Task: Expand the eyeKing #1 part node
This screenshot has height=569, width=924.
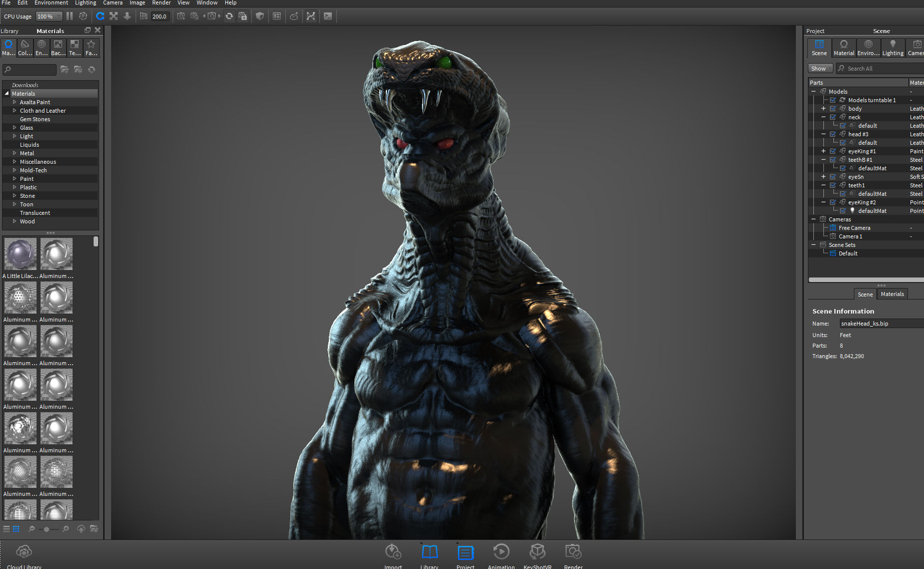Action: coord(823,151)
